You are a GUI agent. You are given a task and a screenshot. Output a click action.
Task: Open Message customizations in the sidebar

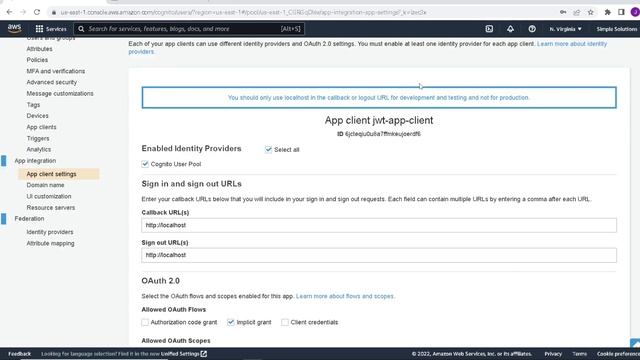[60, 93]
